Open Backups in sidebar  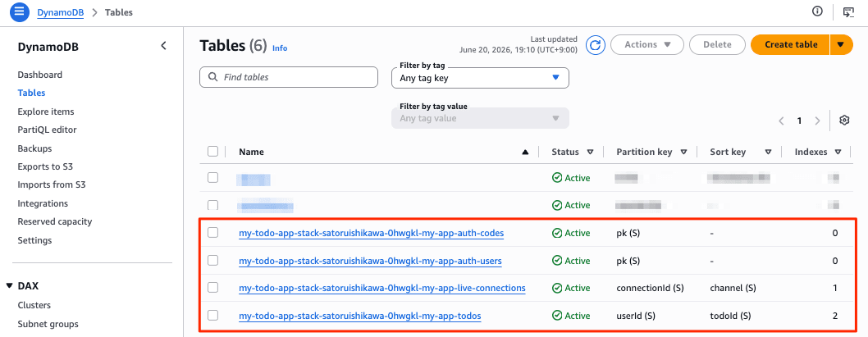(x=34, y=149)
